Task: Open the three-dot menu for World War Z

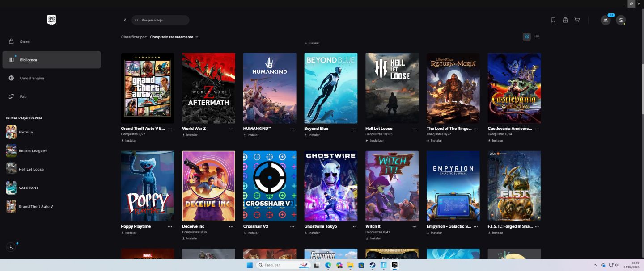Action: tap(231, 129)
